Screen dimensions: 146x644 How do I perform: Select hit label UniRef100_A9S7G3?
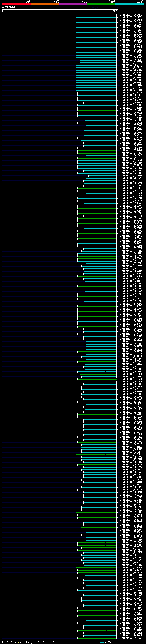(131, 77)
